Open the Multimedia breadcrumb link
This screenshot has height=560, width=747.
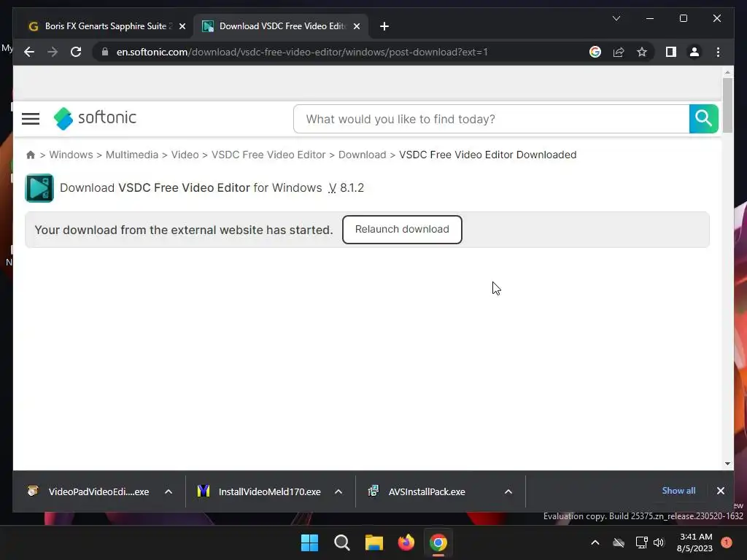click(x=132, y=155)
